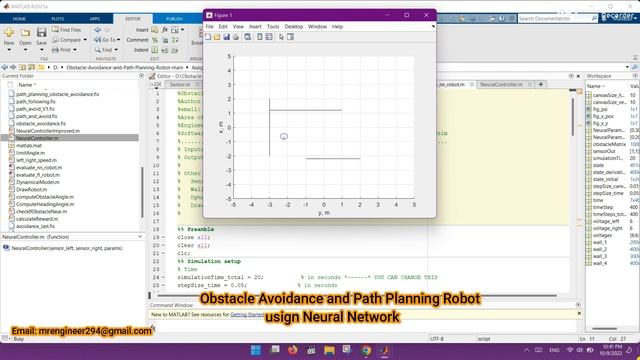Viewport: 640px width, 360px height.
Task: Add a new editor tab with plus
Action: pyautogui.click(x=541, y=84)
